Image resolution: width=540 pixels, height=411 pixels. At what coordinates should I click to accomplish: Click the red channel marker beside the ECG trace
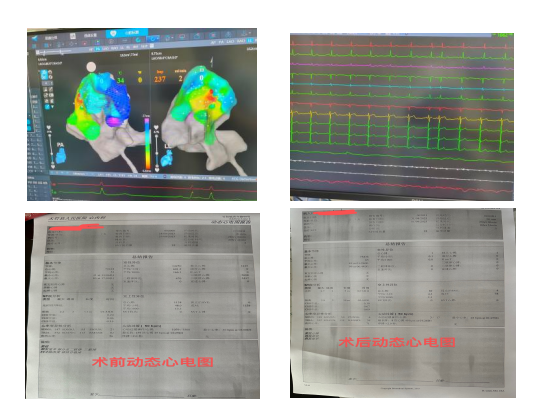54,185
